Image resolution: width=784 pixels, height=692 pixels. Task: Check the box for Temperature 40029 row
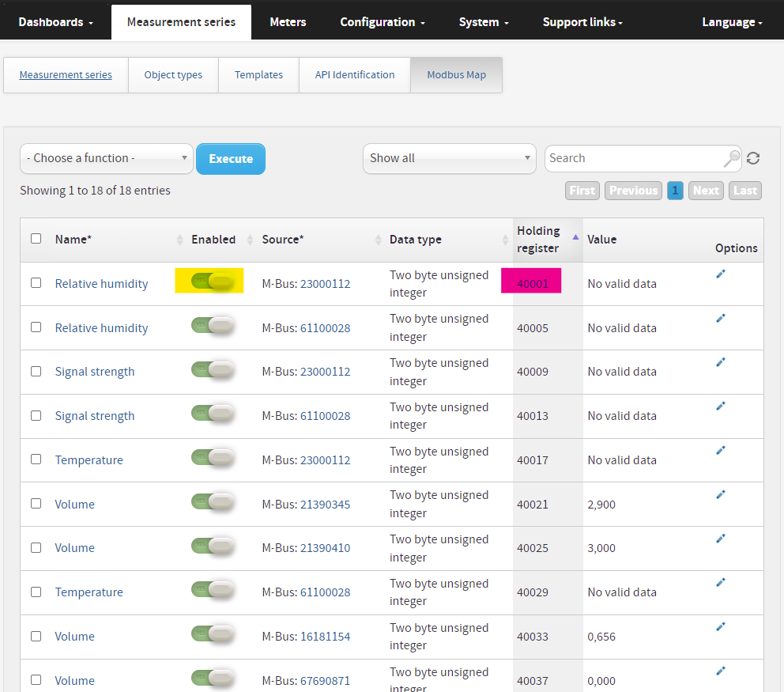point(36,592)
